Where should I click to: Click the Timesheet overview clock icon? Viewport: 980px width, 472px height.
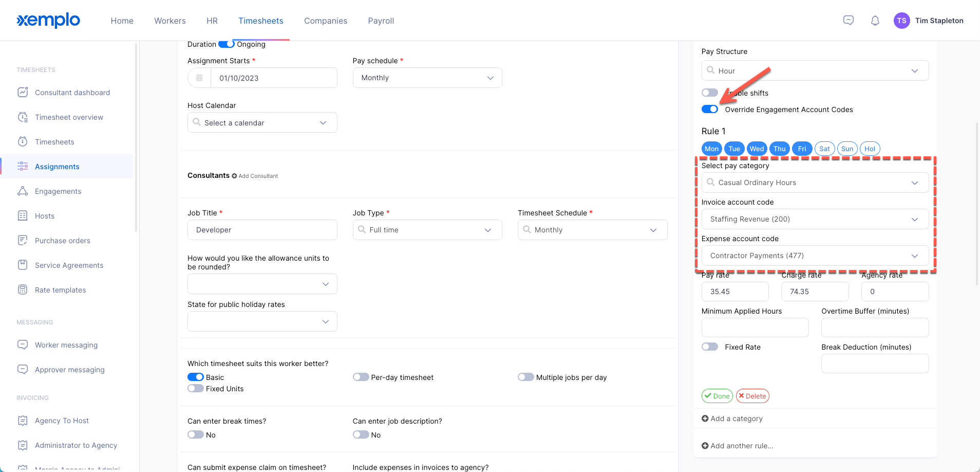point(23,117)
